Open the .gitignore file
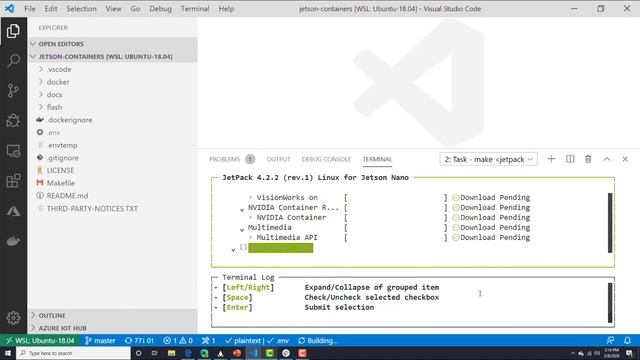Viewport: 640px width, 360px height. (x=113, y=158)
